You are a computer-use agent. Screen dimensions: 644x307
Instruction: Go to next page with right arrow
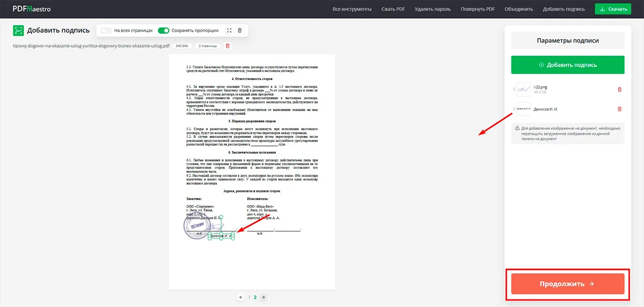pos(263,297)
